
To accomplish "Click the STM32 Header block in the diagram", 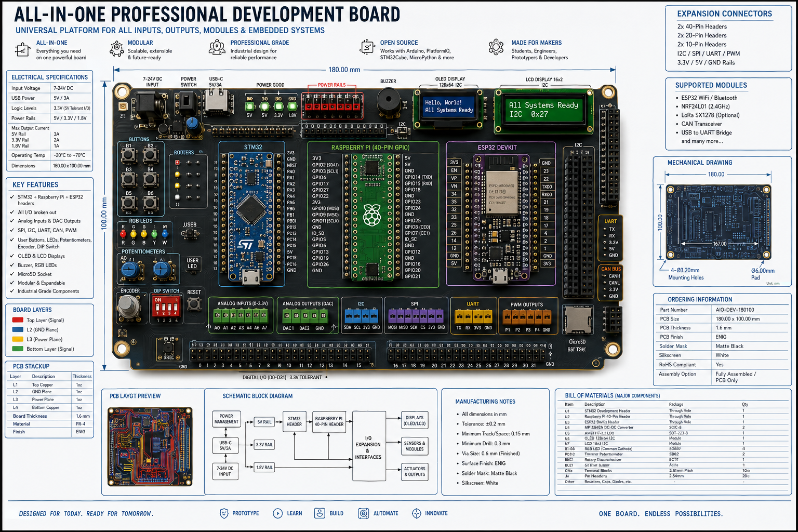I will coord(294,421).
